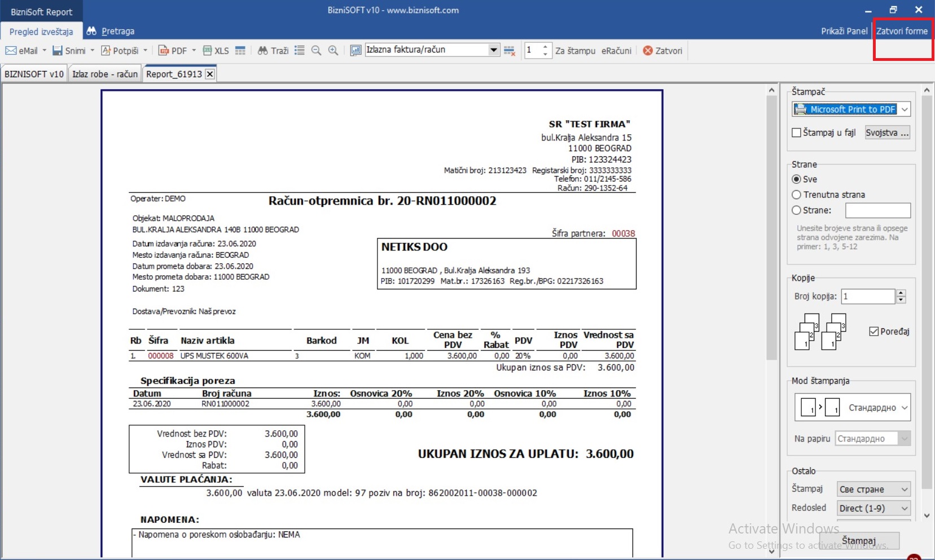
Task: Click the print panel scrollbar up arrow
Action: pyautogui.click(x=927, y=90)
